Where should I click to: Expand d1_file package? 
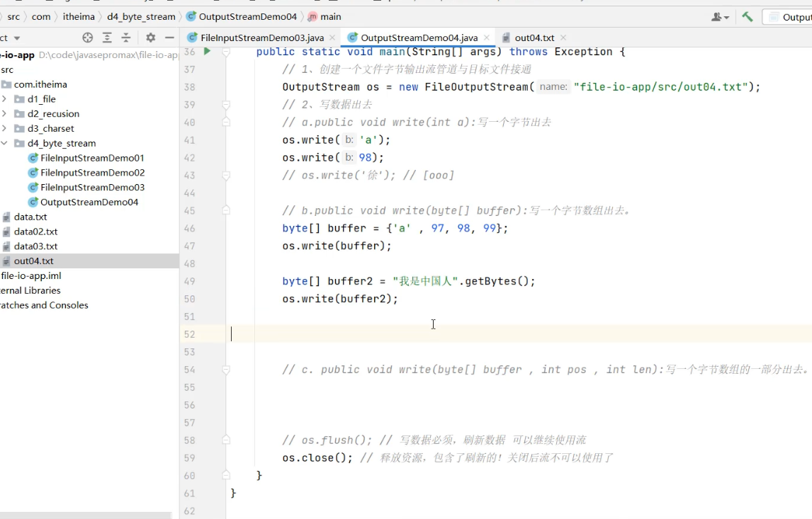click(x=4, y=99)
